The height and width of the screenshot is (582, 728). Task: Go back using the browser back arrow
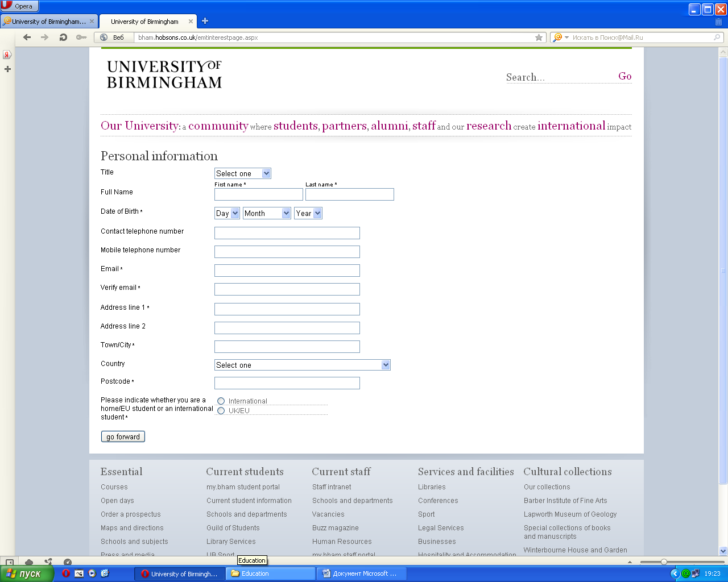point(27,38)
